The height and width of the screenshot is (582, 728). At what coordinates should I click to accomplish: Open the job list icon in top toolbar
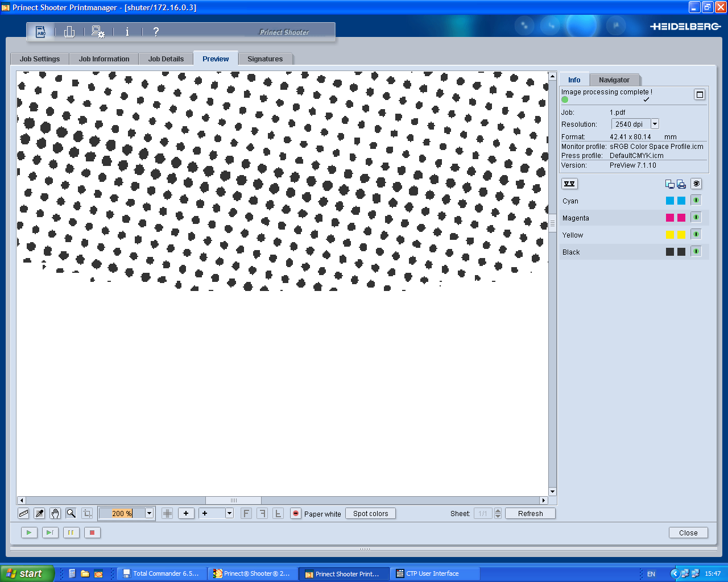[x=41, y=32]
